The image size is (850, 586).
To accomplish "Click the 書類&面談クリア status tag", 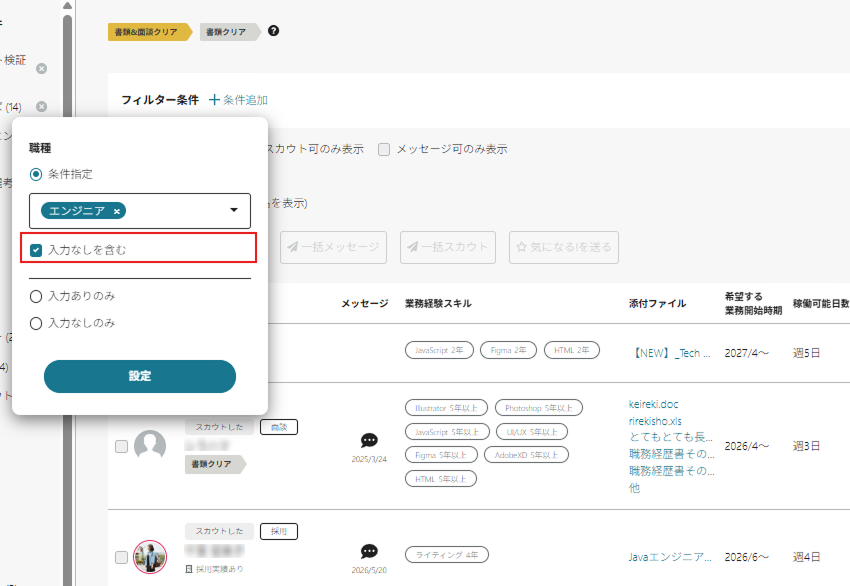I will pos(150,32).
